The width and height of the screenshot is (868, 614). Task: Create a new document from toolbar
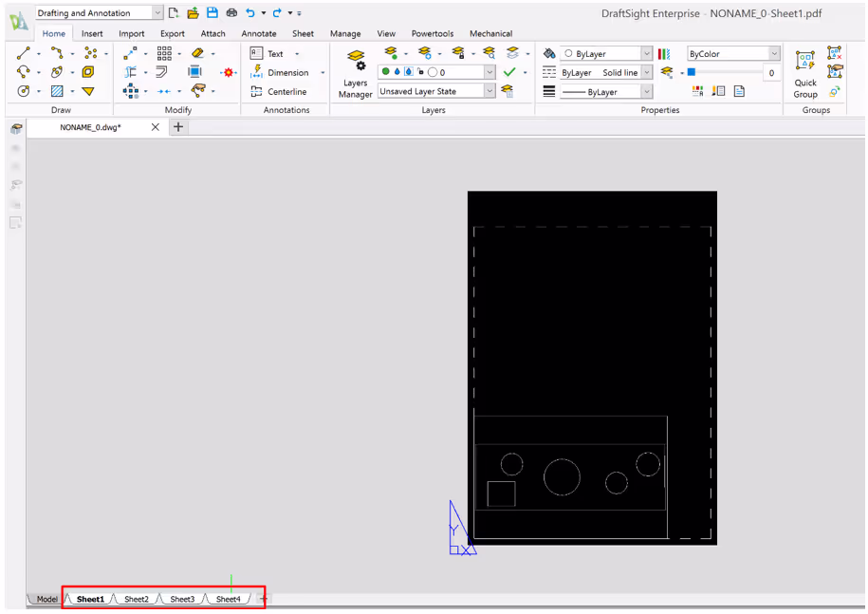pyautogui.click(x=174, y=12)
